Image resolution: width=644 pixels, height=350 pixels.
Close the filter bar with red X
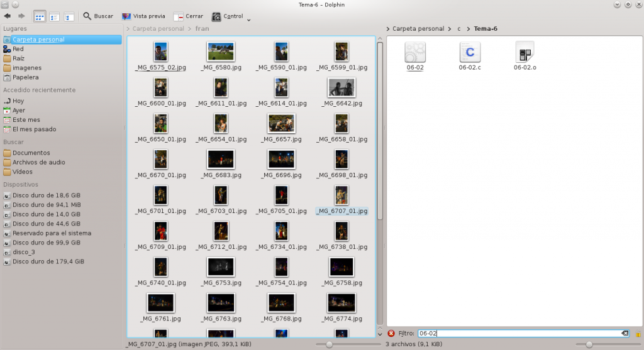click(391, 334)
